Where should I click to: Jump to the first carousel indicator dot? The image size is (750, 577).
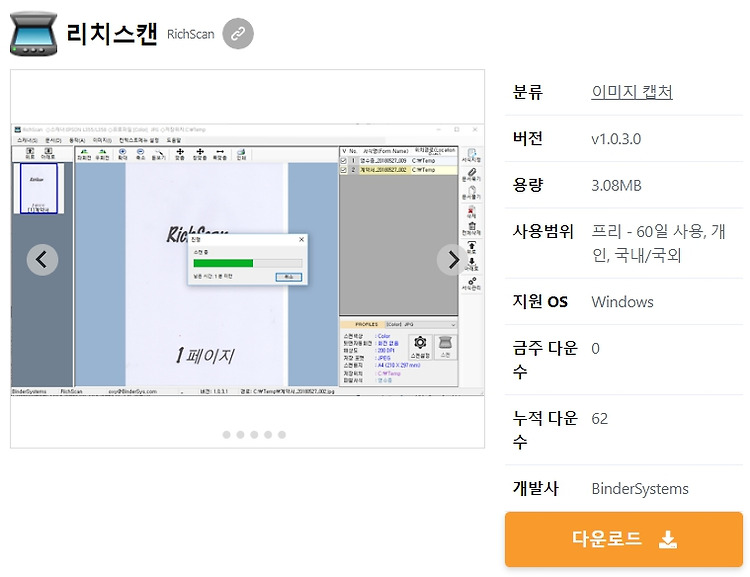pos(227,434)
